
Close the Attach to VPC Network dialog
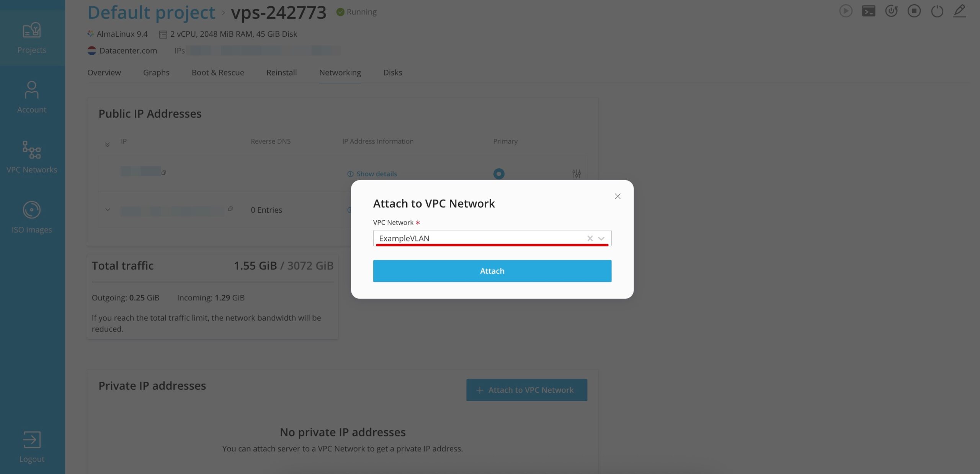coord(617,196)
